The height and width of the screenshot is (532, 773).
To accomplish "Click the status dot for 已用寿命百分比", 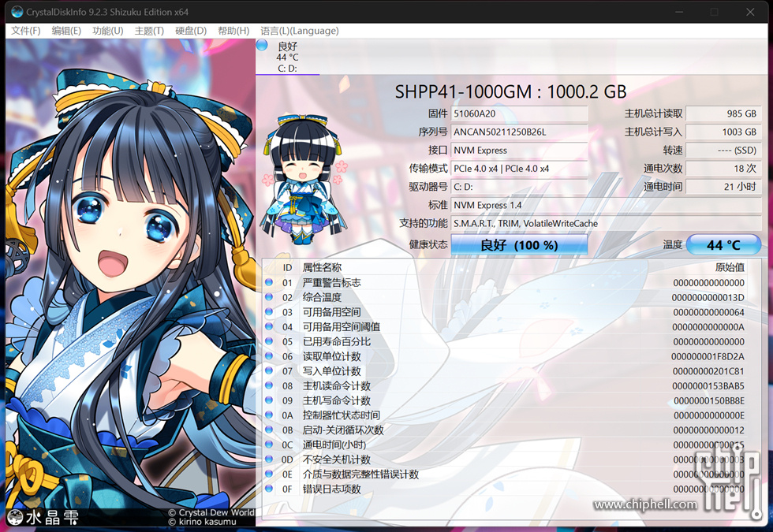I will [x=269, y=341].
